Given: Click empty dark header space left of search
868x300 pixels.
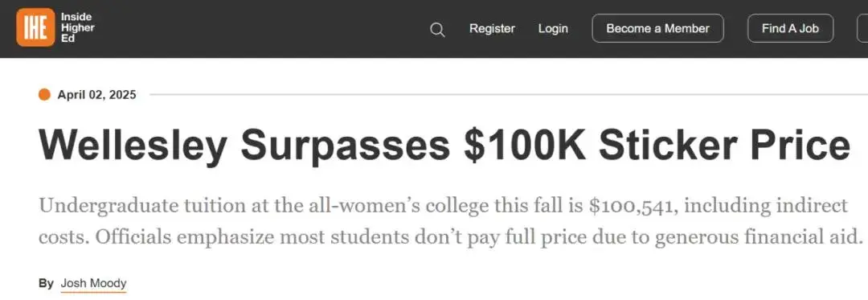Looking at the screenshot, I should click(260, 29).
